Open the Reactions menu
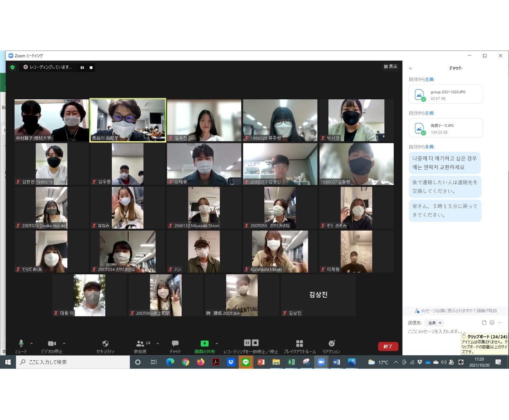The height and width of the screenshot is (420, 509). [x=331, y=344]
